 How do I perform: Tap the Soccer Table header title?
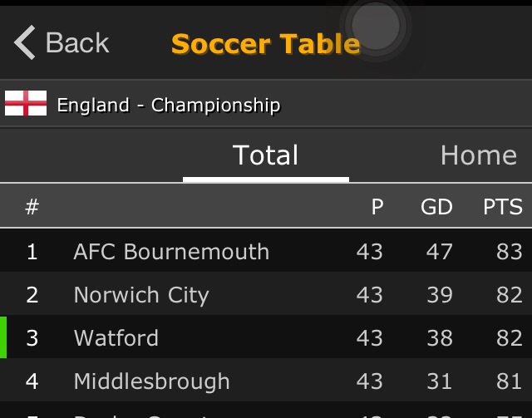265,43
